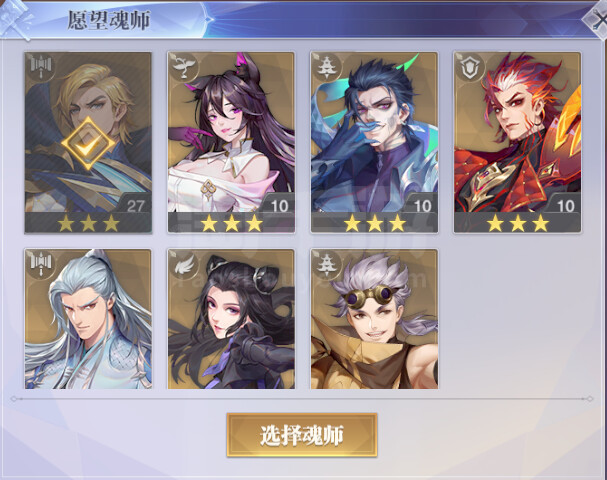Click the shield class icon on red-haired card

tap(470, 67)
